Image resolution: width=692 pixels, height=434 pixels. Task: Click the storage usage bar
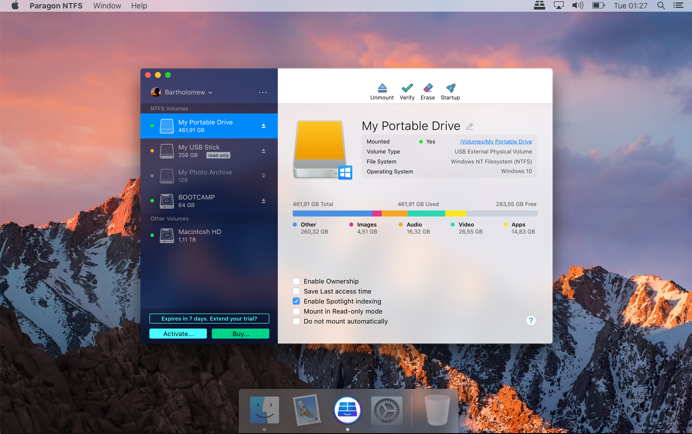tap(415, 214)
